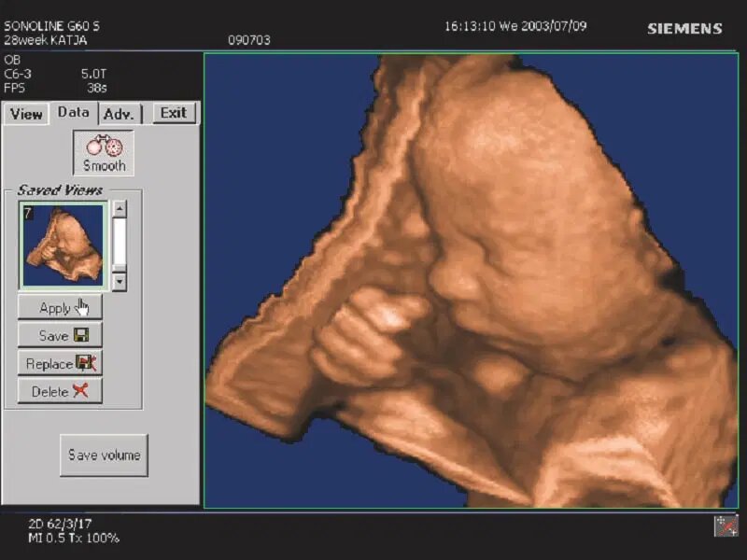Click the Saved Views scroll up arrow
The width and height of the screenshot is (747, 560).
[x=120, y=210]
